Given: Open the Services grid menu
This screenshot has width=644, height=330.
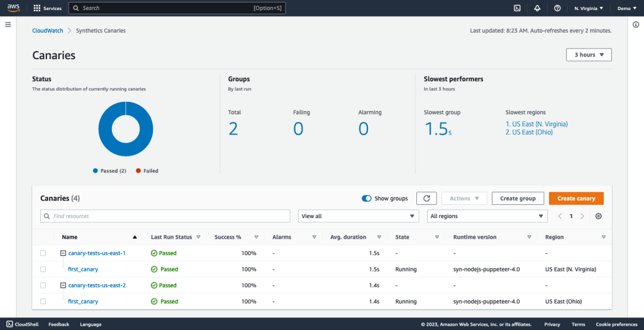Looking at the screenshot, I should [47, 8].
